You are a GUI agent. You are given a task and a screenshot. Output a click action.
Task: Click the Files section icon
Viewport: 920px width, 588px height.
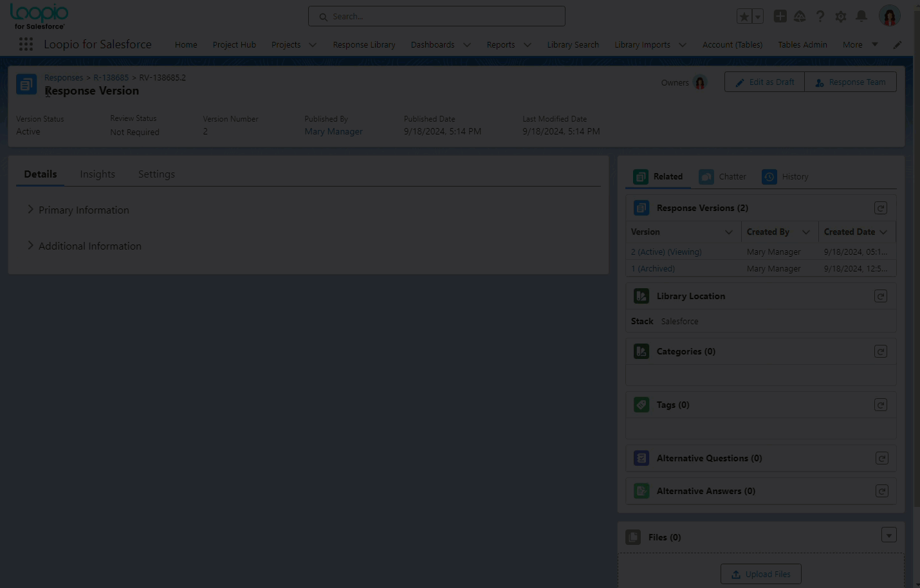coord(633,537)
